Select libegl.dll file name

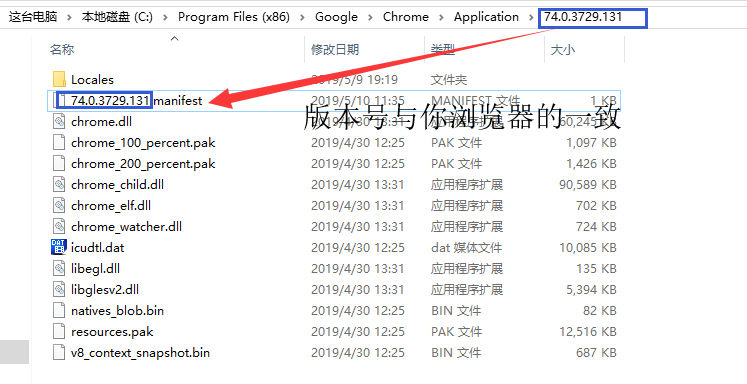coord(95,268)
